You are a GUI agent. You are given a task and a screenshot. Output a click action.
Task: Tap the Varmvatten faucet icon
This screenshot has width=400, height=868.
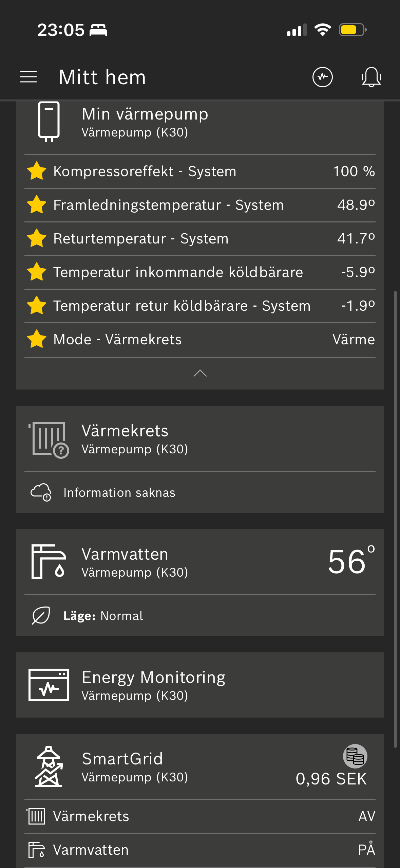point(49,562)
